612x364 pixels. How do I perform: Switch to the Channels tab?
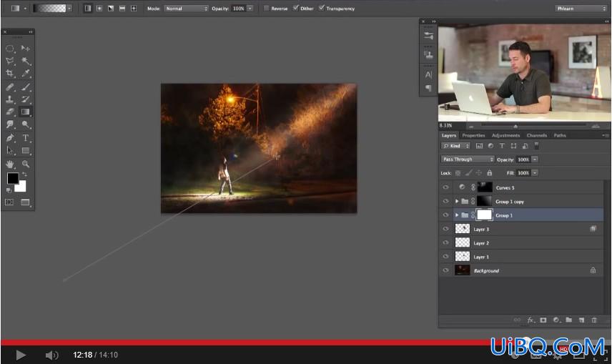coord(537,136)
